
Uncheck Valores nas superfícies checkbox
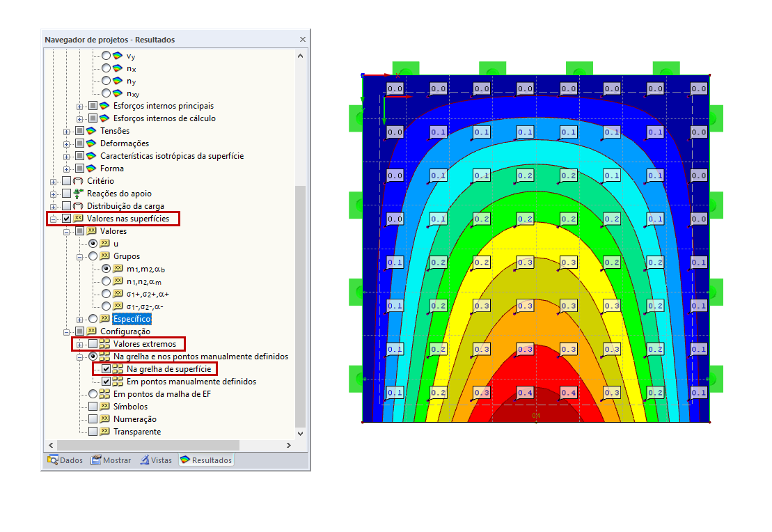coord(66,218)
